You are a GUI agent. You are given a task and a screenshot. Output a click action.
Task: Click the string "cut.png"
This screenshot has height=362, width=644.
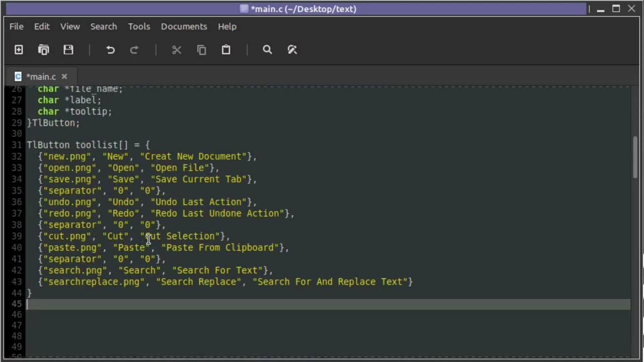coord(67,236)
